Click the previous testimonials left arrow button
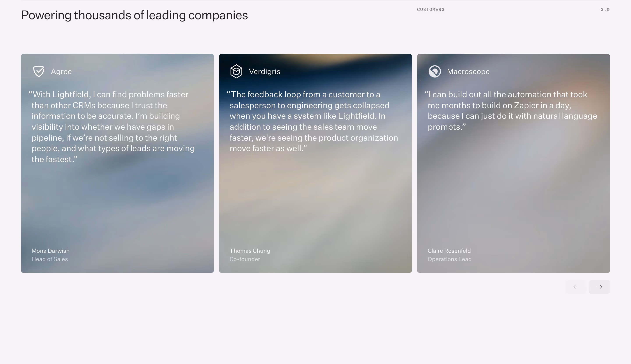This screenshot has width=631, height=364. pos(576,287)
